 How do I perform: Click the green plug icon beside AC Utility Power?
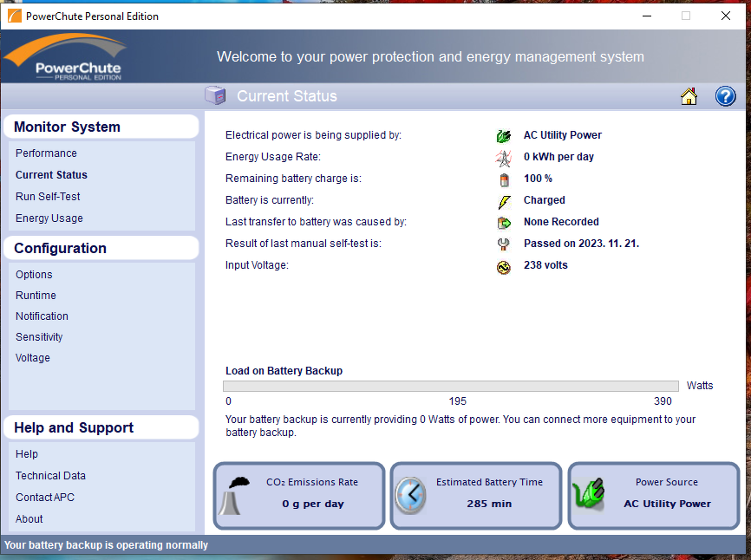click(x=503, y=136)
